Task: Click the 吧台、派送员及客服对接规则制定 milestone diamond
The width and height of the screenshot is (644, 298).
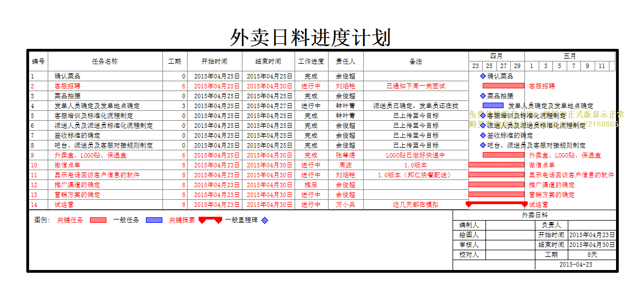Action: point(483,145)
